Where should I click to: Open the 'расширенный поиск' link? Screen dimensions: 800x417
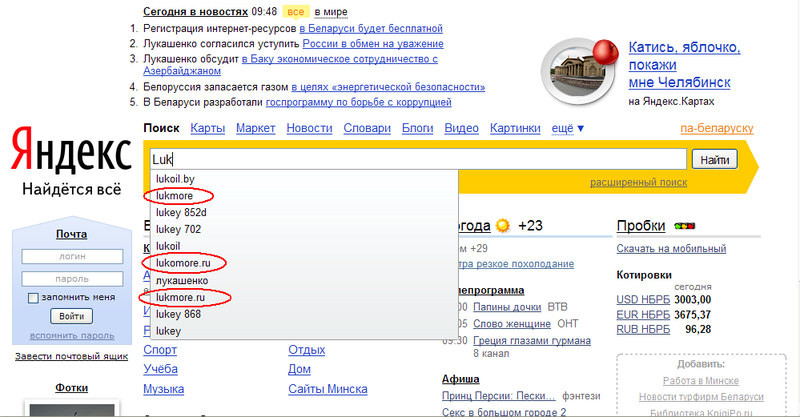pyautogui.click(x=638, y=183)
